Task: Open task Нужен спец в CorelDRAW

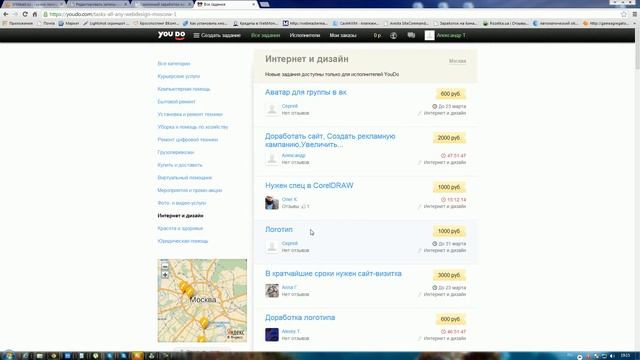Action: pyautogui.click(x=309, y=185)
